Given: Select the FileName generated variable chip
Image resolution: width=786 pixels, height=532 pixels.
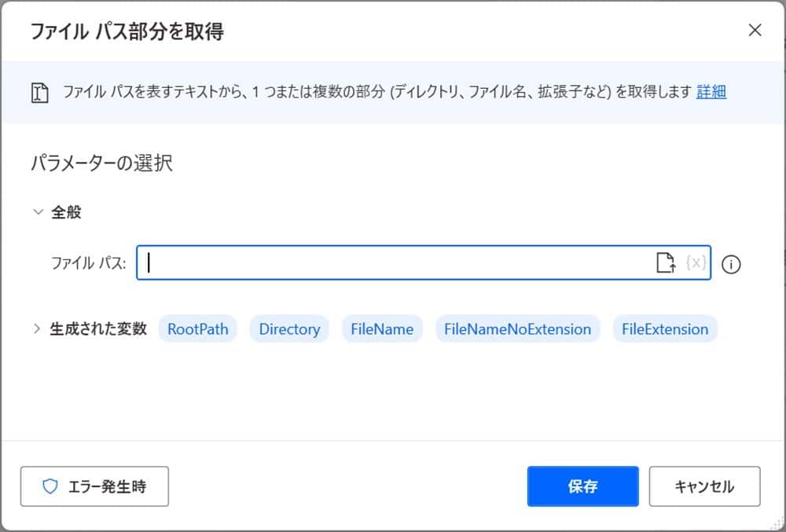Looking at the screenshot, I should click(382, 329).
